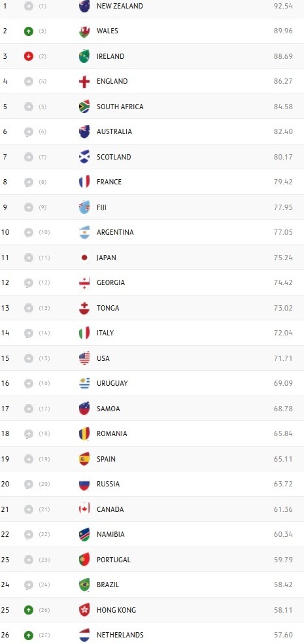Select the SCOTLAND rating points 80.17

coord(284,157)
